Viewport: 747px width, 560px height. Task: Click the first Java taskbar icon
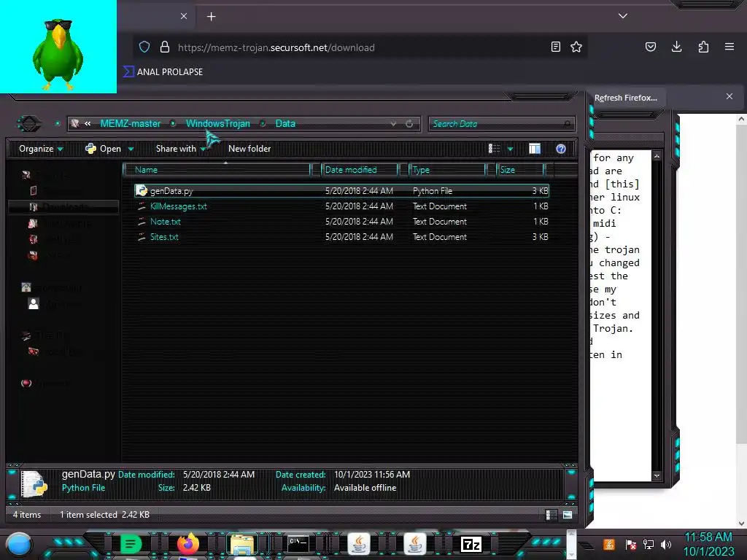(x=359, y=543)
